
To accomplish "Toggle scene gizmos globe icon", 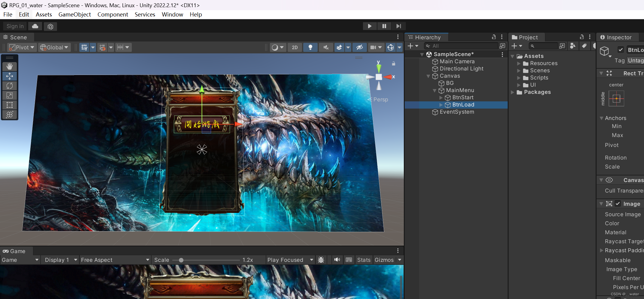I will (x=391, y=47).
